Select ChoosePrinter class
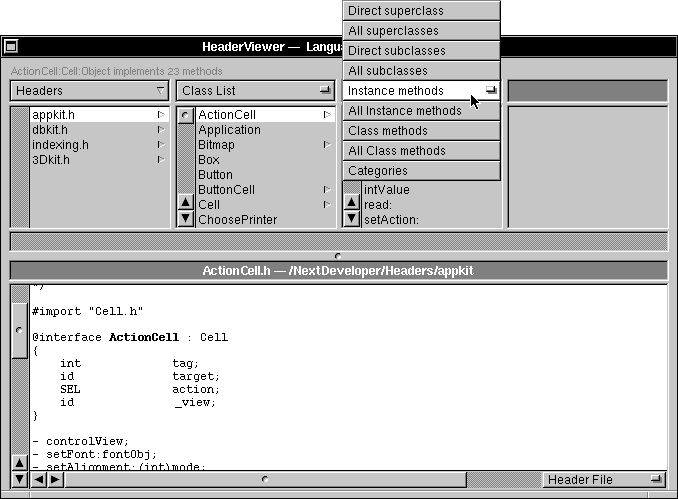Screen dimensions: 678x499 pos(265,220)
